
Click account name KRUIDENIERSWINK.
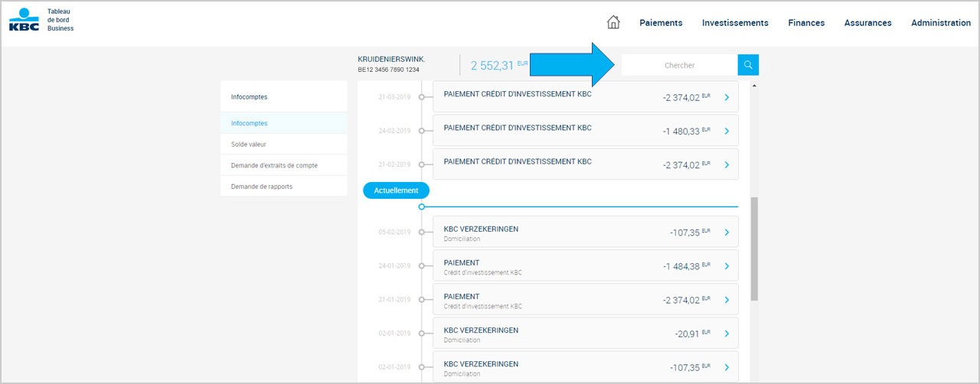point(391,59)
